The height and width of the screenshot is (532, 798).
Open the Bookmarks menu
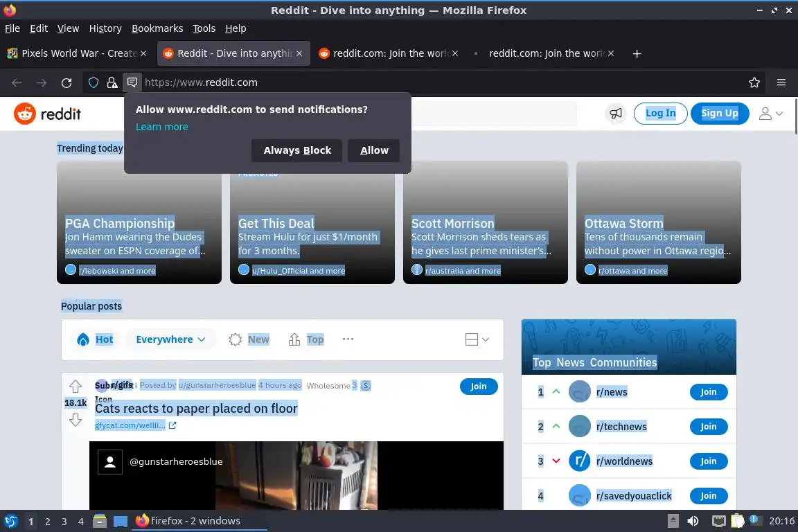pos(157,28)
